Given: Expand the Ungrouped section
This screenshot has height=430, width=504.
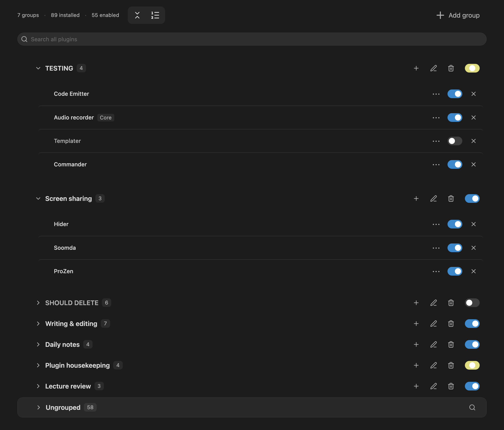Looking at the screenshot, I should click(38, 407).
